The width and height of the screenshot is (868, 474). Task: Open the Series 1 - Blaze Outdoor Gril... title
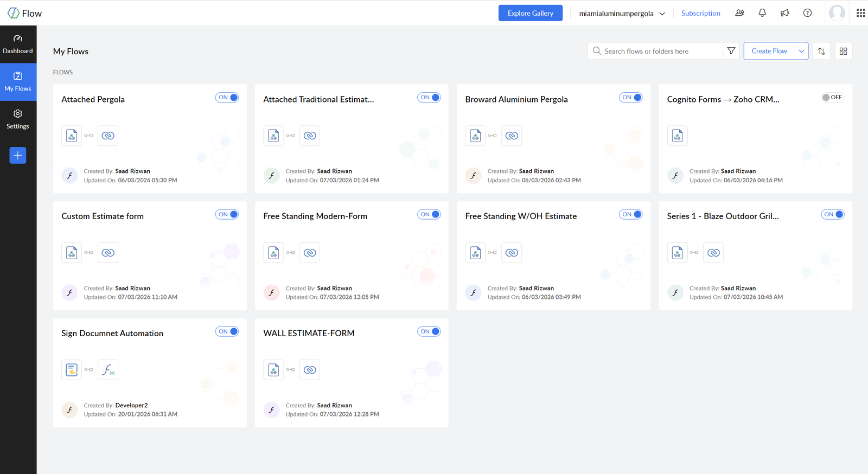[x=723, y=216]
